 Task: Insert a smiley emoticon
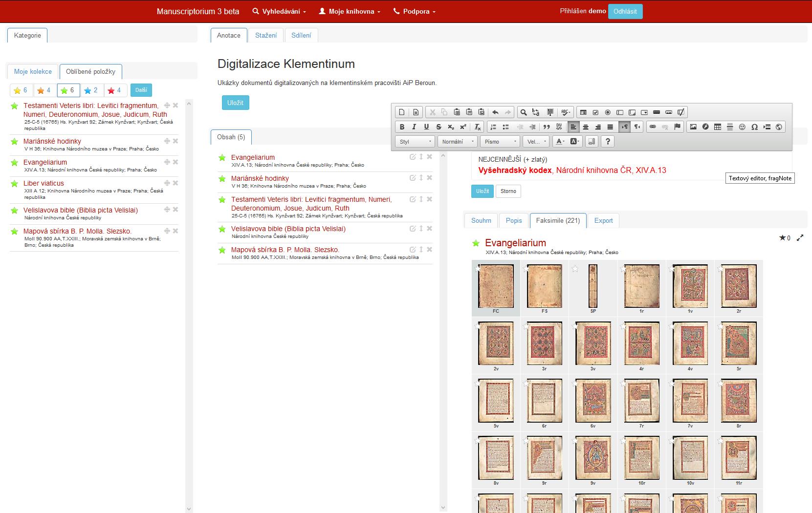(742, 127)
